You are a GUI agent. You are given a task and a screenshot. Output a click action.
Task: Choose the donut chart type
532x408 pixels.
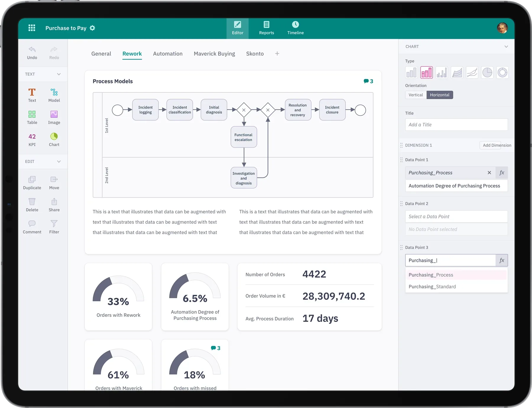click(x=502, y=72)
